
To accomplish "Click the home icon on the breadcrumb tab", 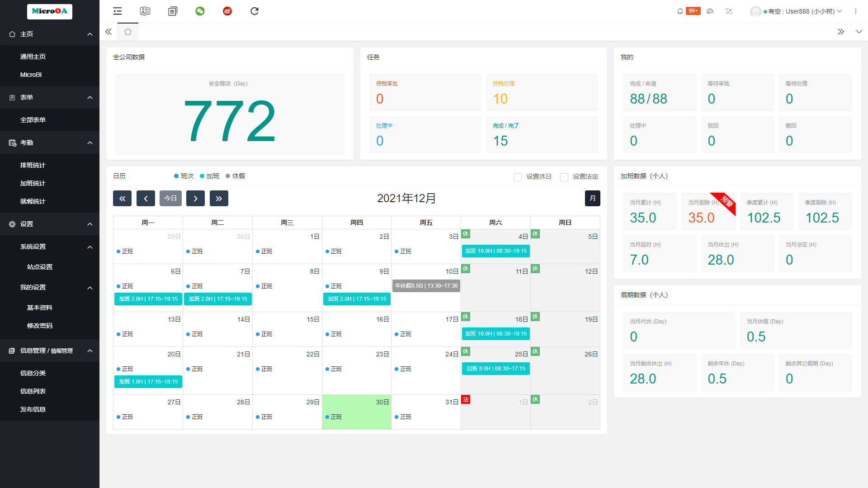I will click(x=128, y=32).
